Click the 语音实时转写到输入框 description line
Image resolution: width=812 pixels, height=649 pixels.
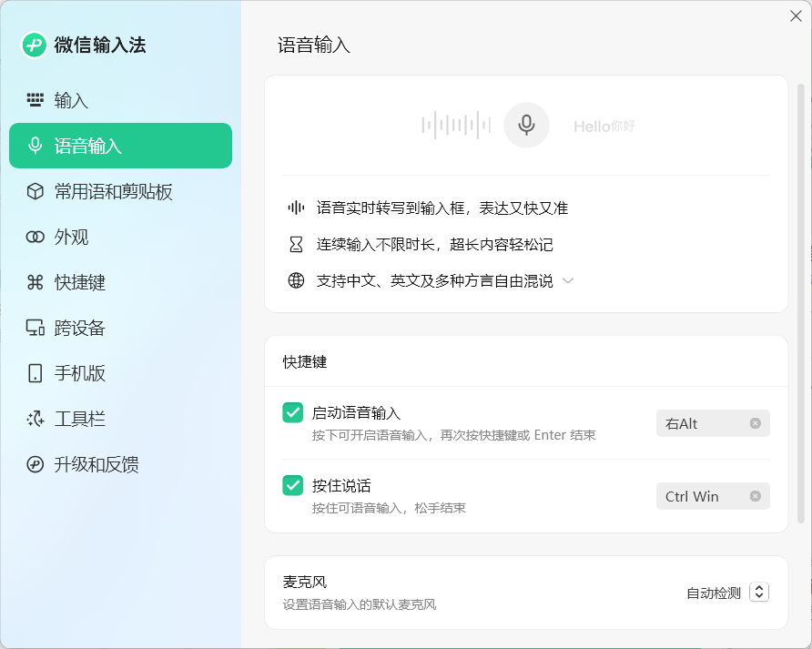pyautogui.click(x=442, y=208)
